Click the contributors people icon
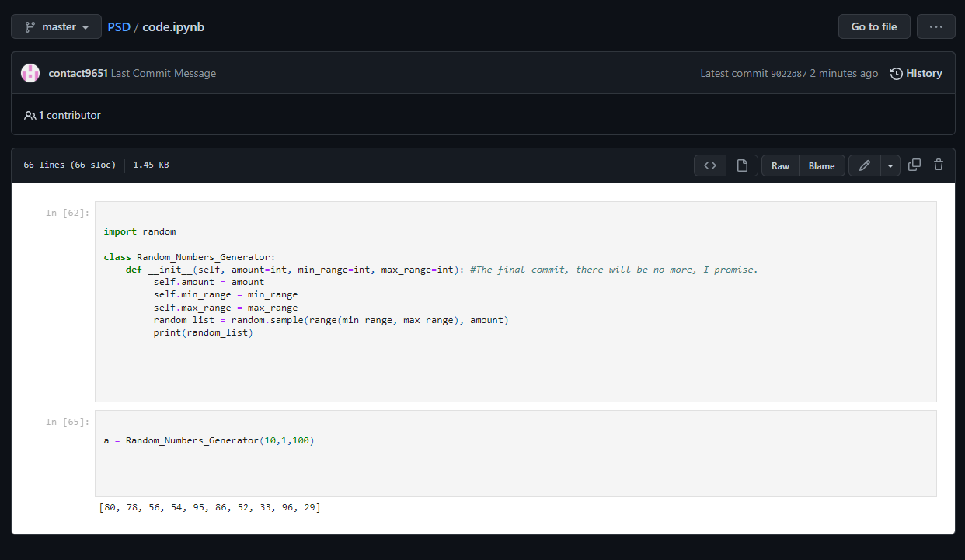The image size is (965, 560). [30, 115]
